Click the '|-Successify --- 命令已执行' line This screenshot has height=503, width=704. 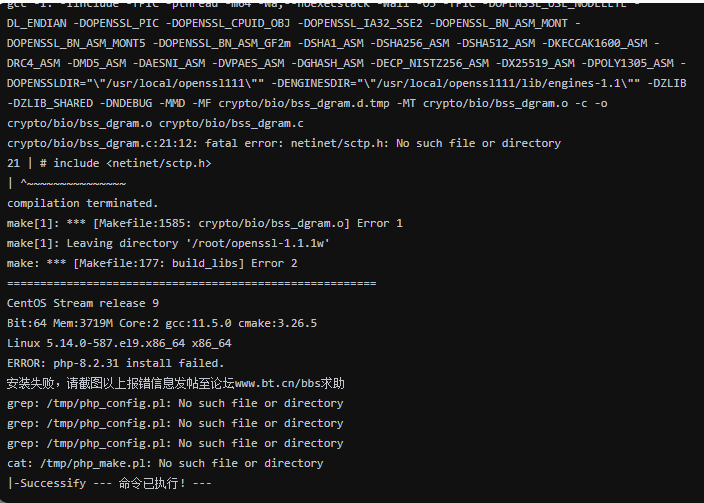(109, 483)
